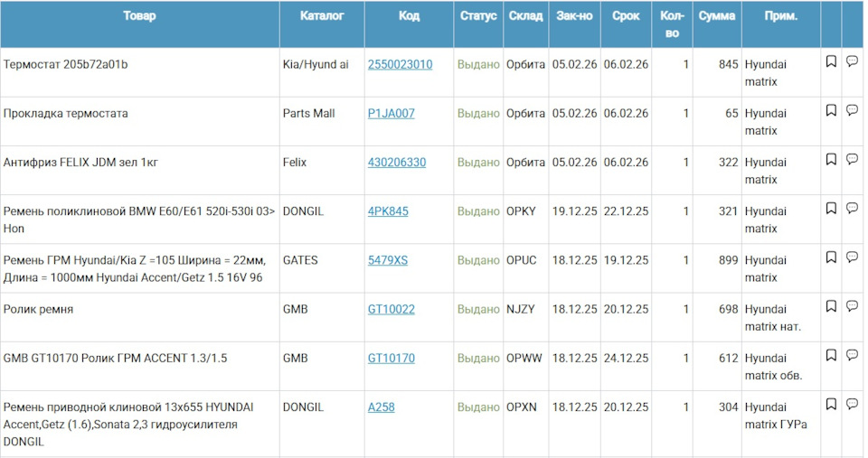Screen dimensions: 868x458
Task: Bookmark the Антифриз FELIX JDM row
Action: tap(831, 159)
